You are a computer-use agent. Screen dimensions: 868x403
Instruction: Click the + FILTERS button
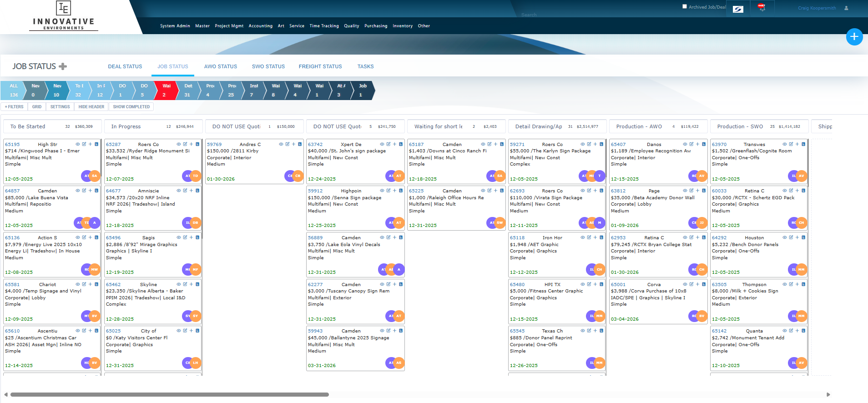click(x=14, y=107)
